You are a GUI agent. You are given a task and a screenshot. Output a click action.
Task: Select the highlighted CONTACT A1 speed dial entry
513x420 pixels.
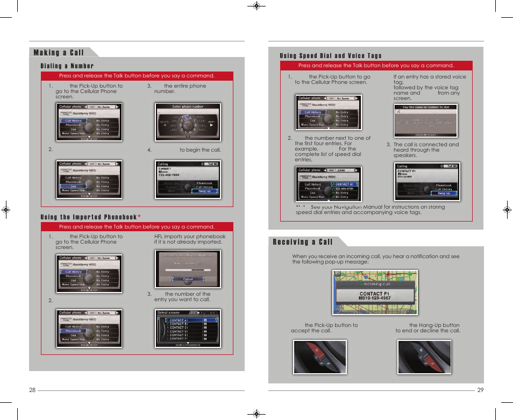point(344,184)
